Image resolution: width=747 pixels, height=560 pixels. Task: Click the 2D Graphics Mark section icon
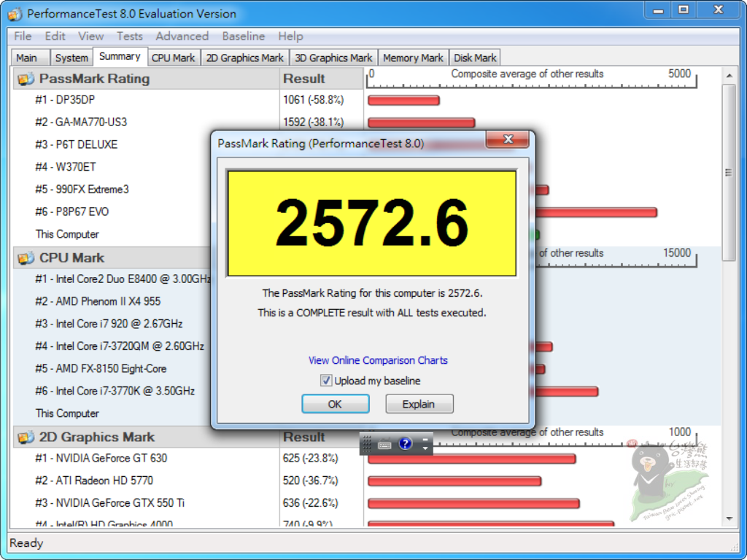(26, 437)
